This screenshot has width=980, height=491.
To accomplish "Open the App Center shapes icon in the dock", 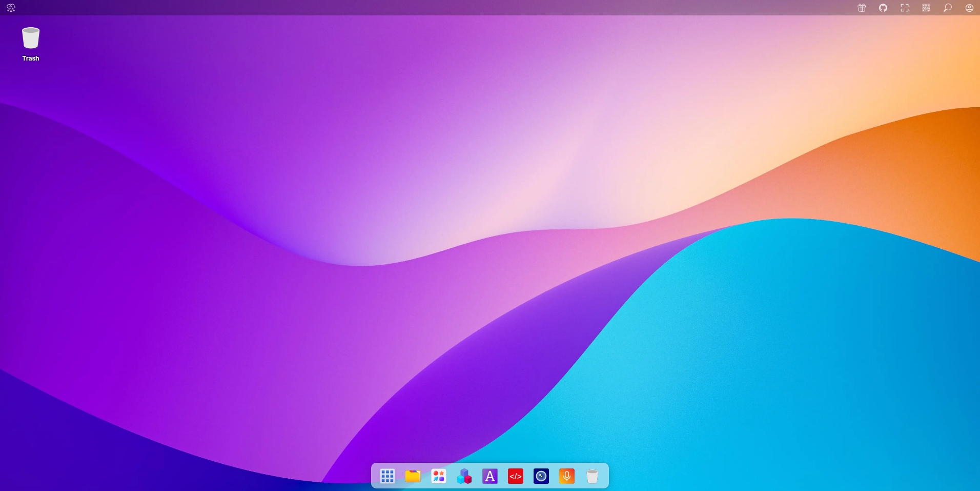I will (x=439, y=476).
